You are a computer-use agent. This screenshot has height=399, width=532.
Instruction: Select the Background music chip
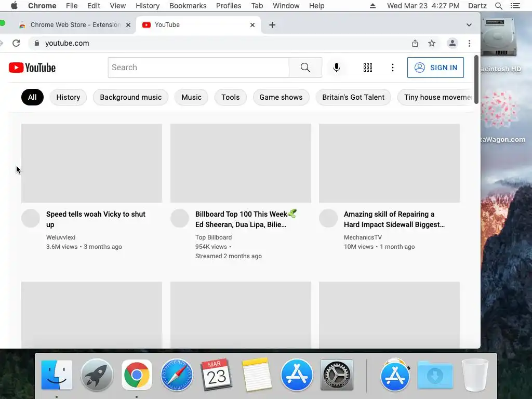click(130, 97)
